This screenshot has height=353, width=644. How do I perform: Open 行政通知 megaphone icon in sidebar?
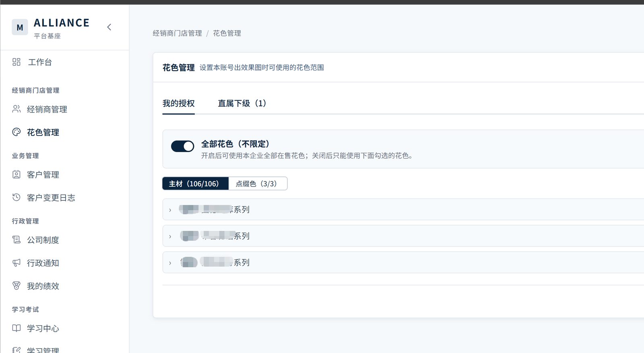point(17,263)
